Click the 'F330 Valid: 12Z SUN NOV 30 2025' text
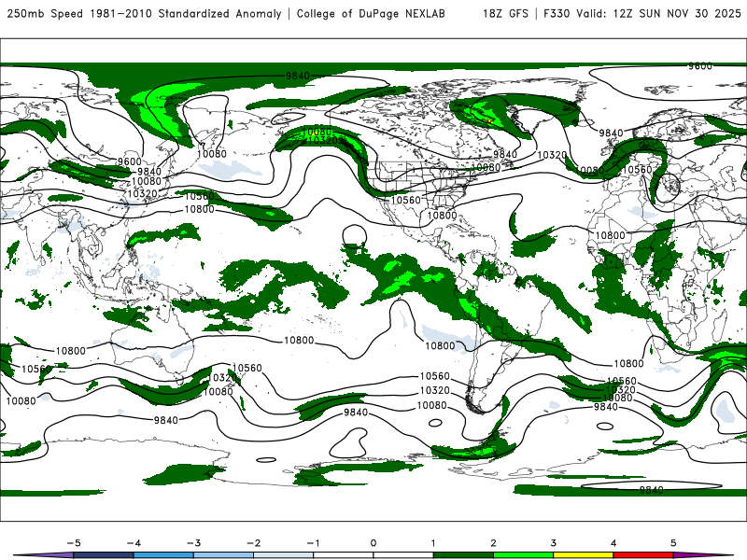The image size is (747, 560). (642, 13)
